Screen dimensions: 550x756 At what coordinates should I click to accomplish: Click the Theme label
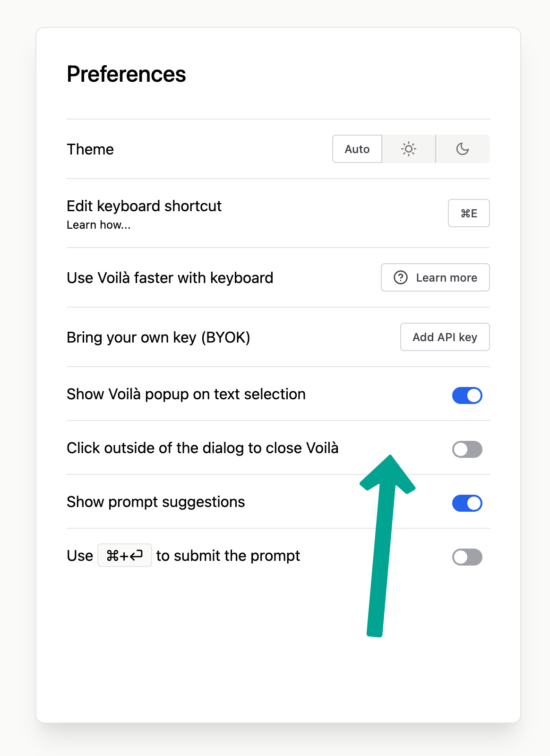tap(90, 149)
